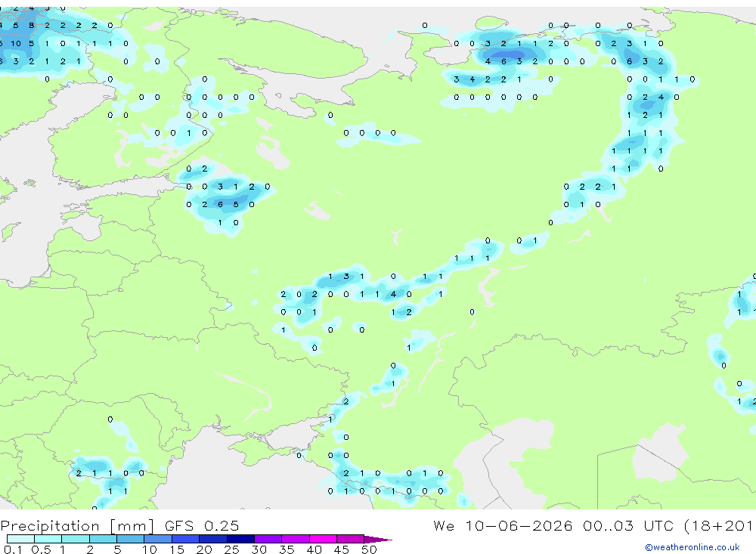The width and height of the screenshot is (756, 554).
Task: Pick the 5–10 mm legend color swatch
Action: [x=131, y=539]
